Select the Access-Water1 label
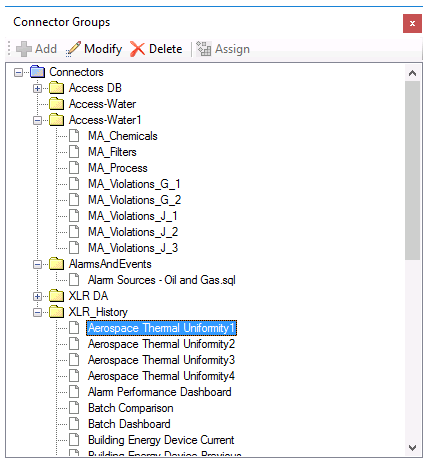This screenshot has width=429, height=463. tap(105, 120)
